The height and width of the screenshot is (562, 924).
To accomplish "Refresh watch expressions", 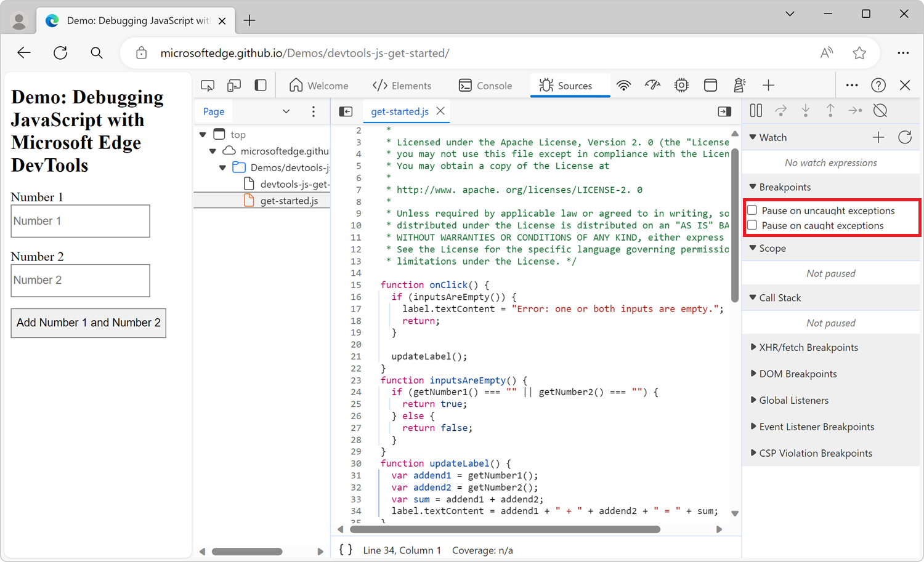I will coord(904,137).
